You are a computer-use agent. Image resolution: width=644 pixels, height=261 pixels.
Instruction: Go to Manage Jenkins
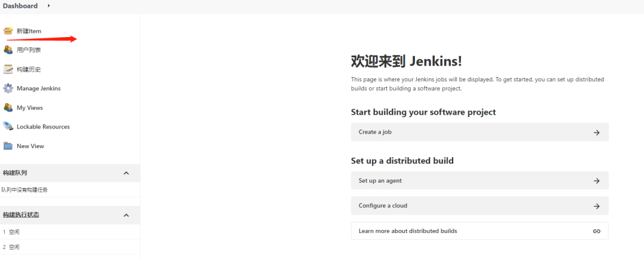click(x=39, y=88)
